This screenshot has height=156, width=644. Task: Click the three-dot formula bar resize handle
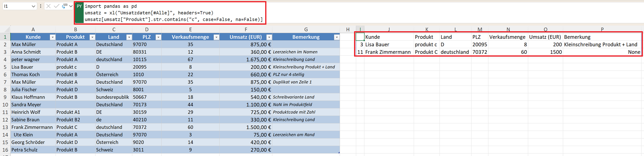(x=40, y=6)
